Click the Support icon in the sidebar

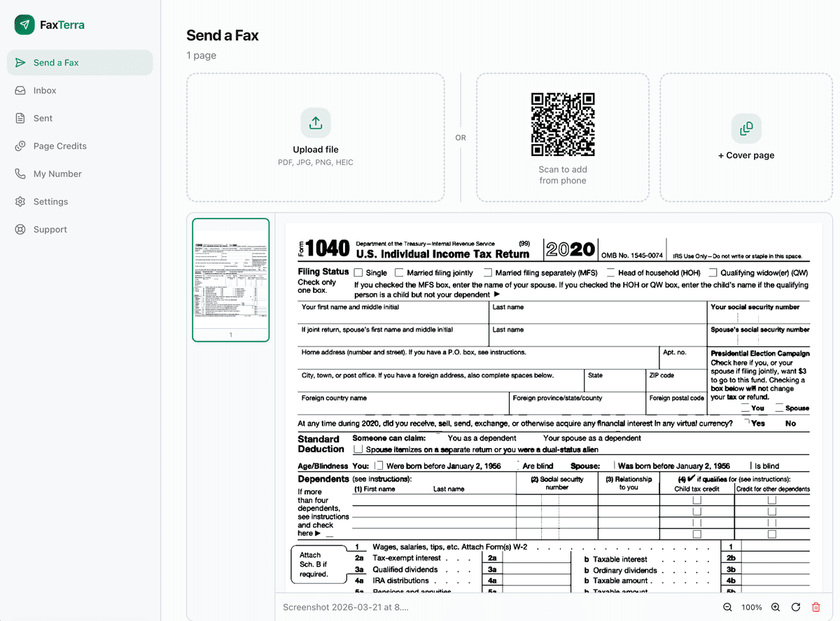click(x=20, y=229)
